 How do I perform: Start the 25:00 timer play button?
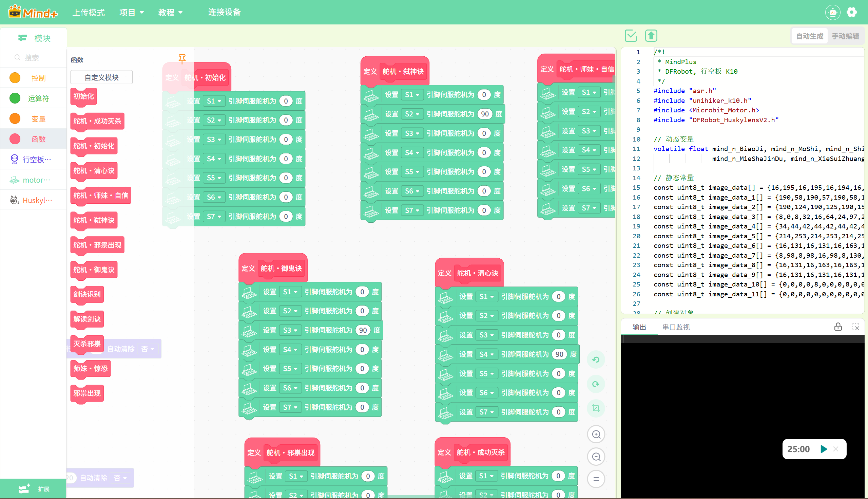[x=824, y=449]
